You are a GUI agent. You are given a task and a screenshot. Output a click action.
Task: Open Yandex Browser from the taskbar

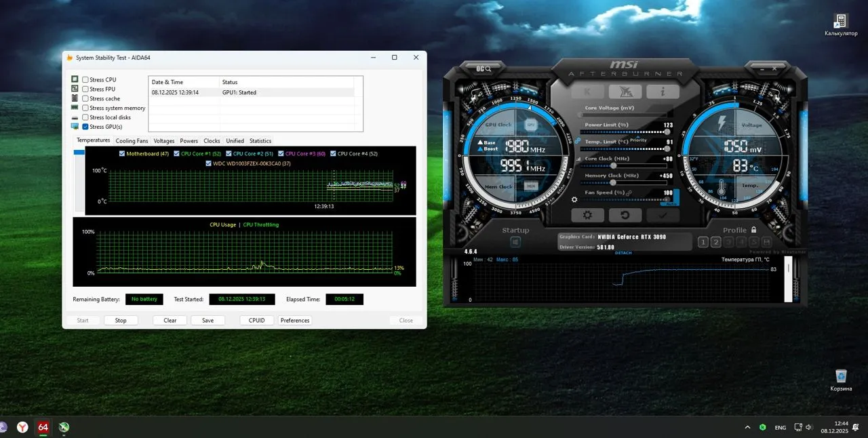click(22, 427)
